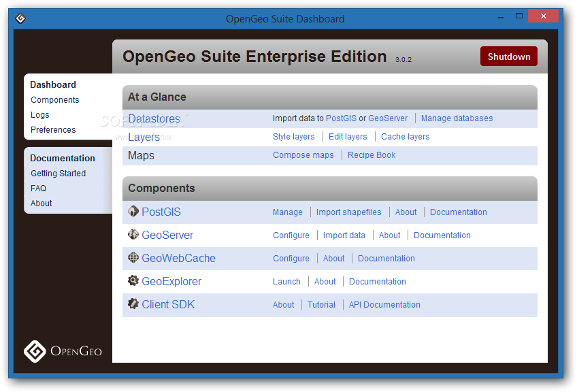Open the Datasources heading link

154,119
